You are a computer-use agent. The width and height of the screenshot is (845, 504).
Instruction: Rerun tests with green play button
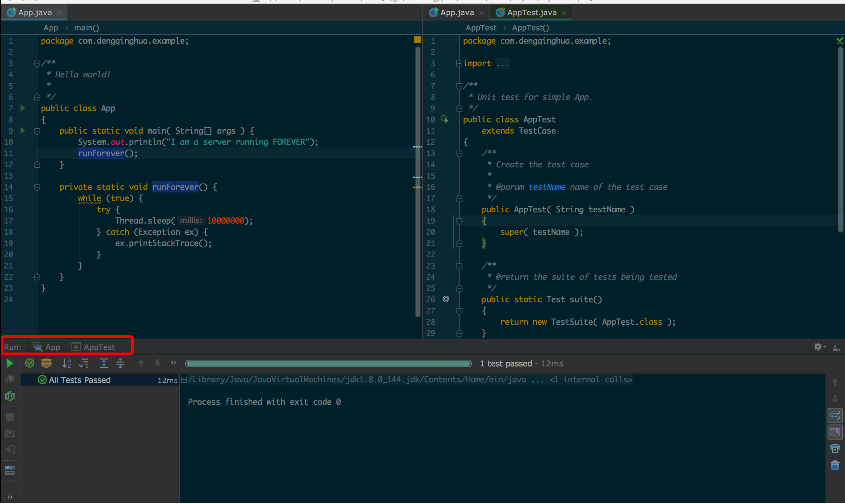click(x=10, y=363)
